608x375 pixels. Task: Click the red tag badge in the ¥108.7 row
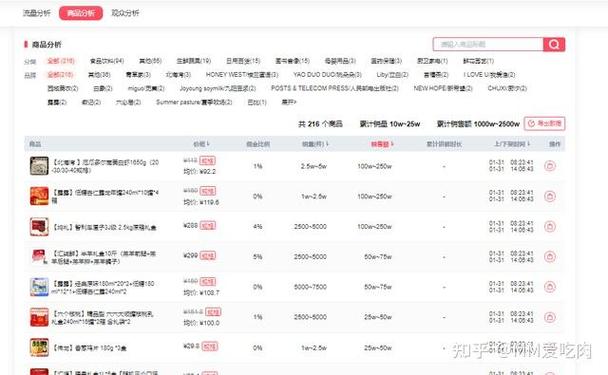click(x=208, y=282)
